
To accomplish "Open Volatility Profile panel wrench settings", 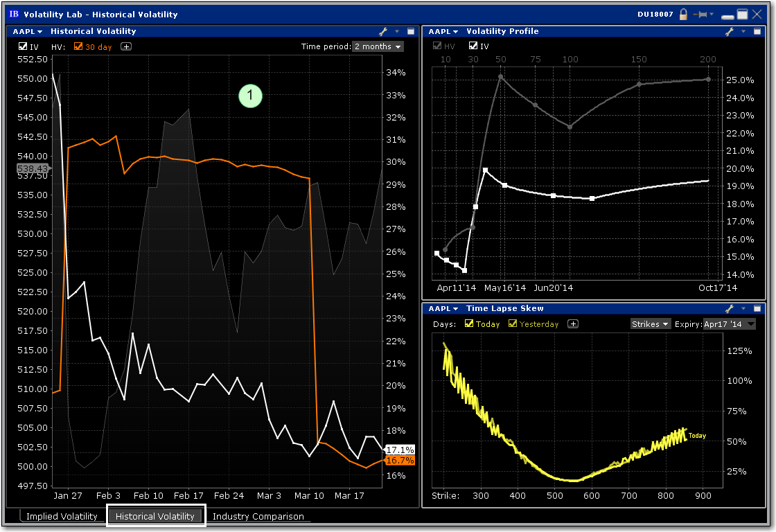I will 730,31.
